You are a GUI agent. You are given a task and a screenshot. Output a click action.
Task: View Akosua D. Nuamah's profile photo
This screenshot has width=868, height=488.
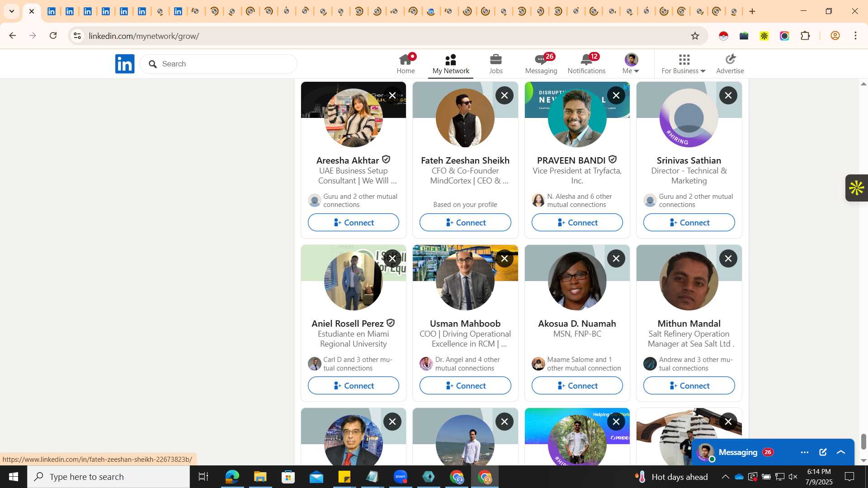tap(577, 281)
